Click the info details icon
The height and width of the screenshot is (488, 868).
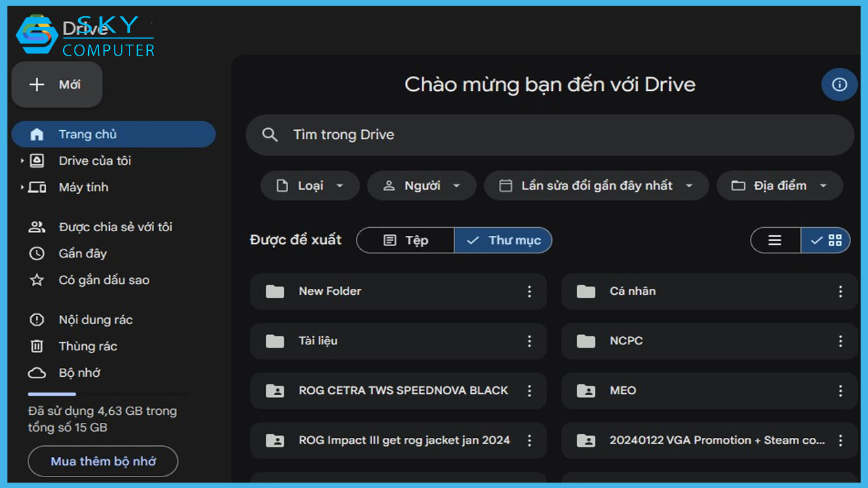(x=840, y=85)
